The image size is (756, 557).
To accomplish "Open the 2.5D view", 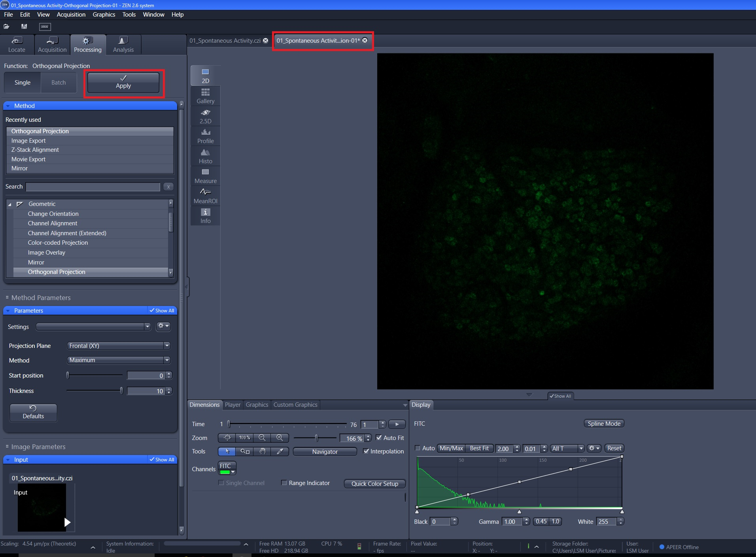I will tap(205, 116).
